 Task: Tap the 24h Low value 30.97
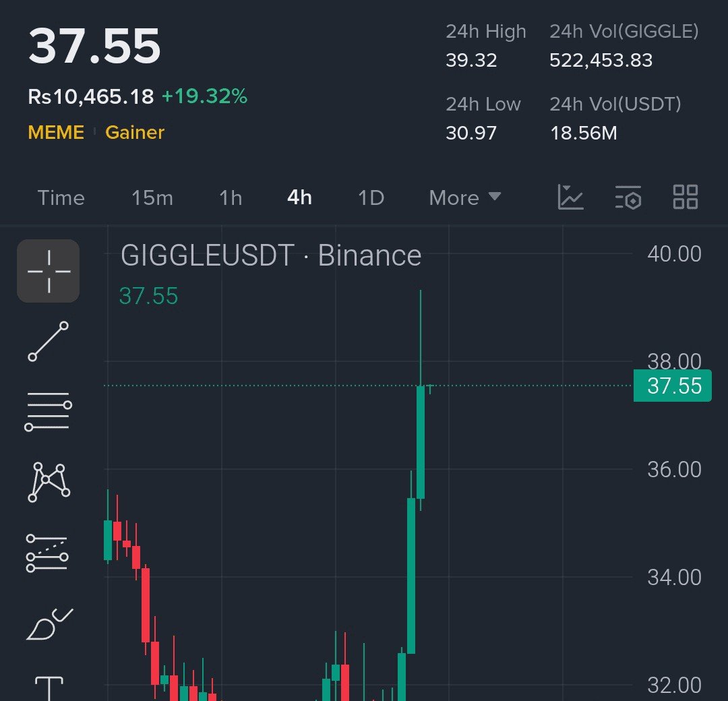[x=471, y=133]
